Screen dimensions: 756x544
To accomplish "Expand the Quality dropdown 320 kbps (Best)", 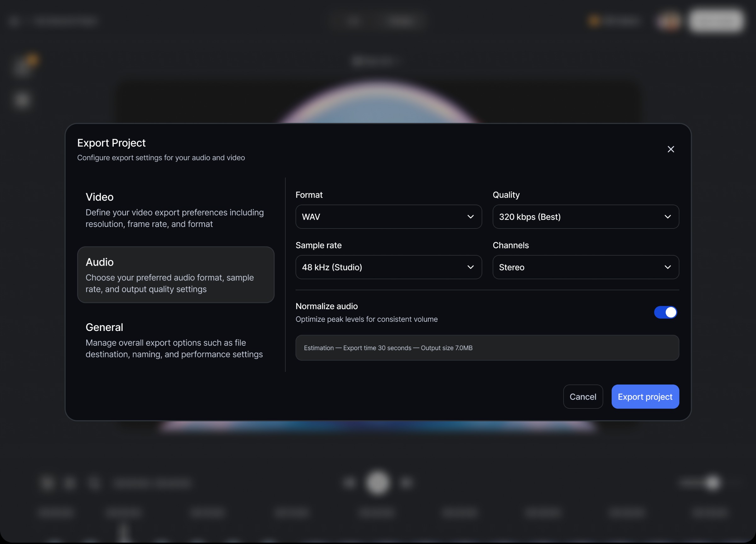I will tap(585, 217).
